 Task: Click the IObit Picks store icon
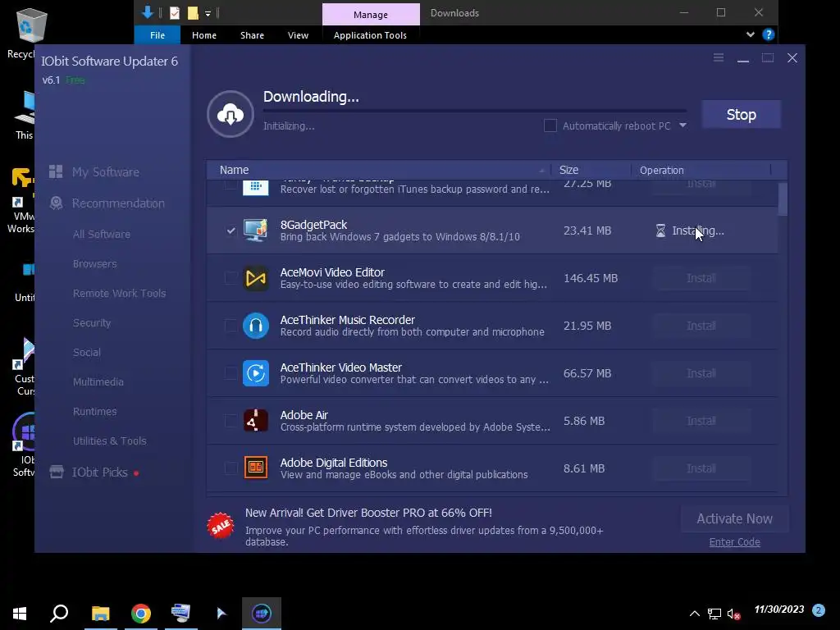[57, 472]
